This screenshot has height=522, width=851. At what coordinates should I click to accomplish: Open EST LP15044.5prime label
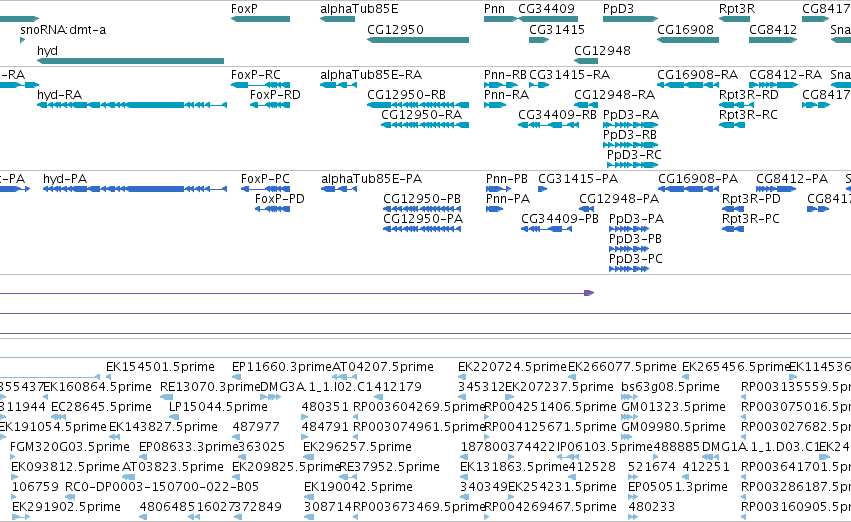pos(218,407)
